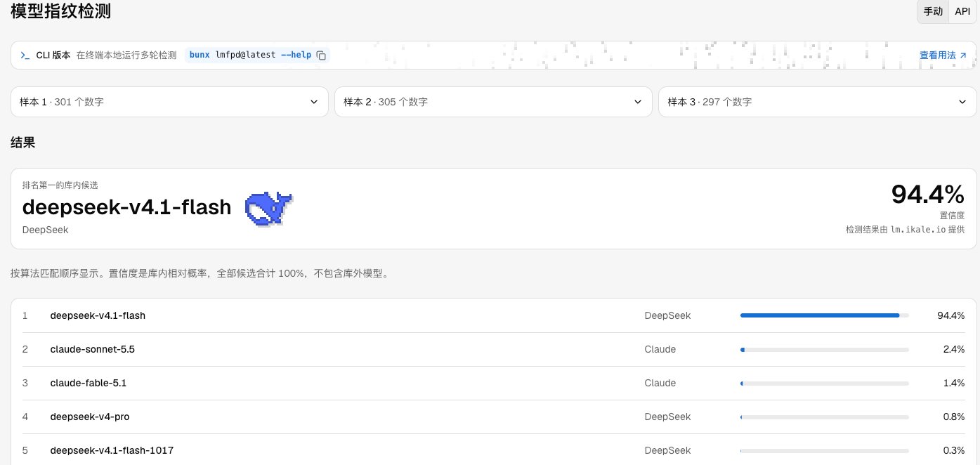Click the DeepSeek vendor label for deepseek-v4-pro
This screenshot has width=980, height=465.
[x=667, y=417]
